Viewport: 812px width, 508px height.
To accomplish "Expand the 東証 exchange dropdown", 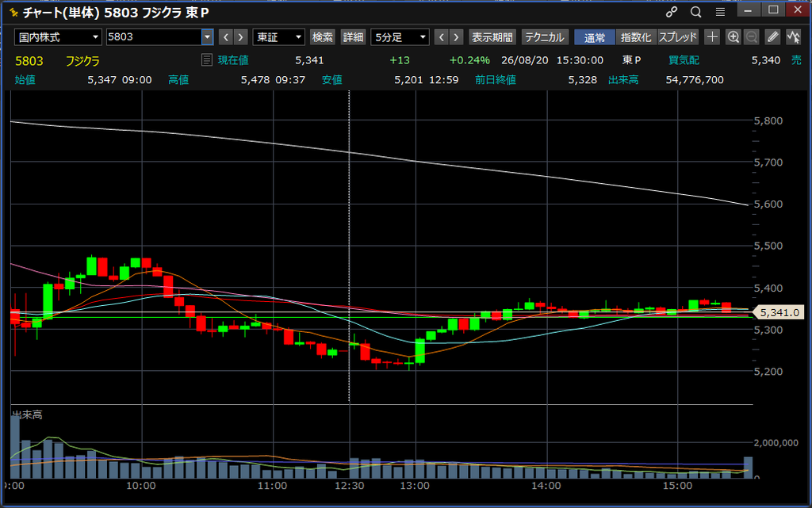I will (x=278, y=37).
